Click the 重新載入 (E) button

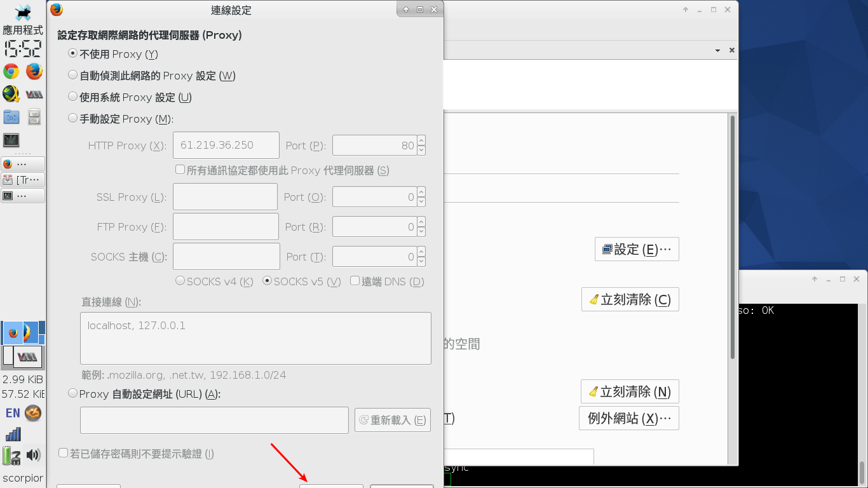(x=393, y=420)
